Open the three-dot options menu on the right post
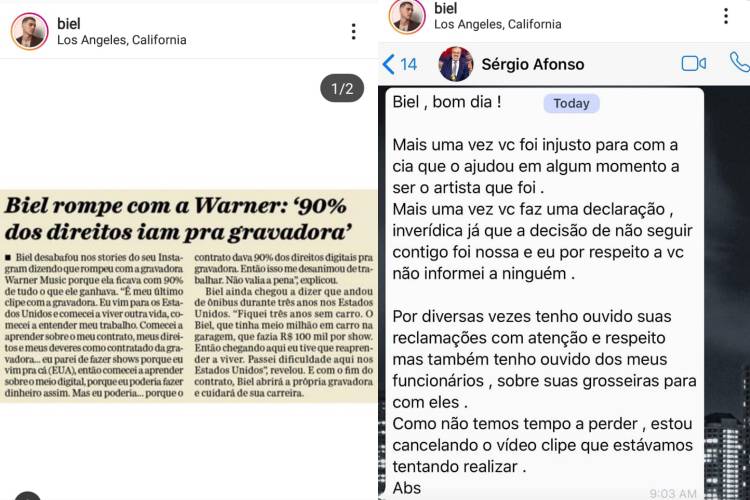750x500 pixels. [726, 16]
